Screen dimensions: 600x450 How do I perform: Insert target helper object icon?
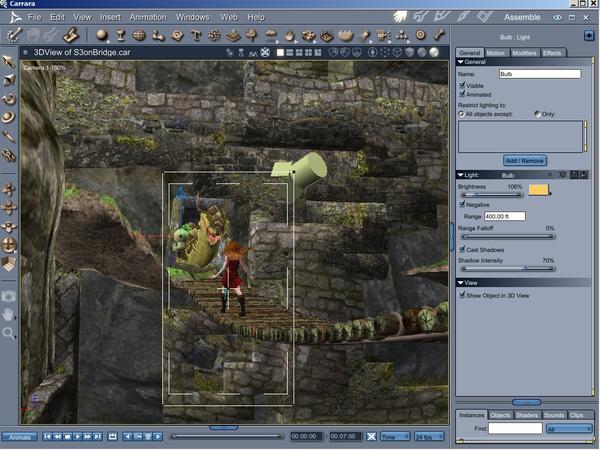(x=421, y=35)
